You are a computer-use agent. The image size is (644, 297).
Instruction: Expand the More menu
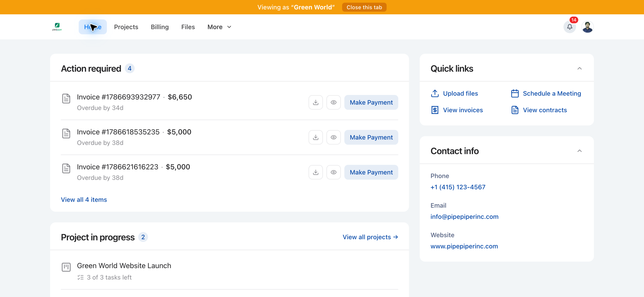pyautogui.click(x=219, y=27)
